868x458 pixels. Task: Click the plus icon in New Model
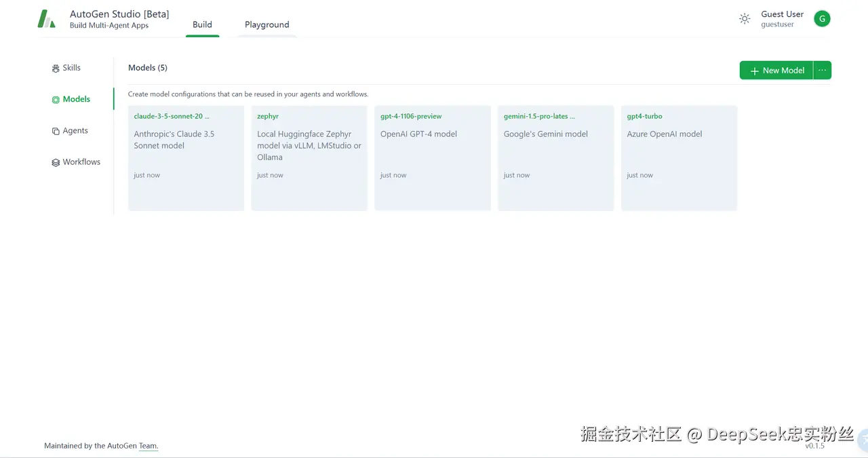(754, 71)
